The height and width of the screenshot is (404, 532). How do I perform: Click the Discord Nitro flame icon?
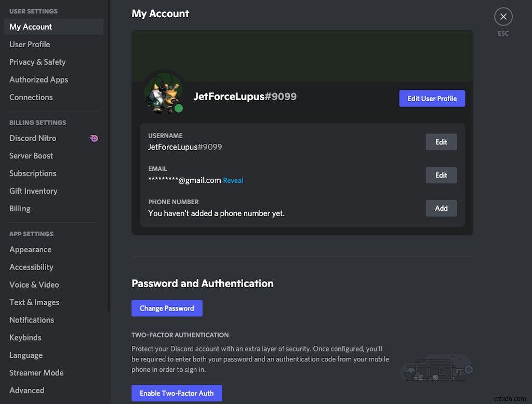pos(94,138)
